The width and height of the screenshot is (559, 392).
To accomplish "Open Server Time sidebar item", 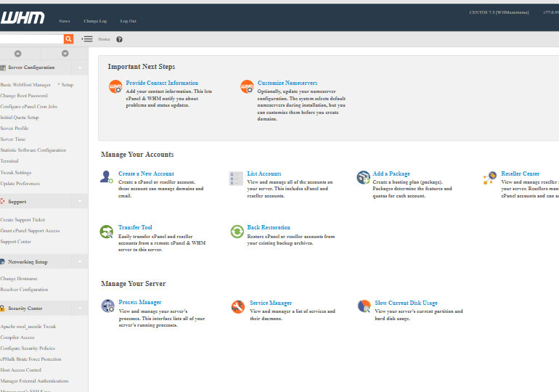I will [x=13, y=139].
